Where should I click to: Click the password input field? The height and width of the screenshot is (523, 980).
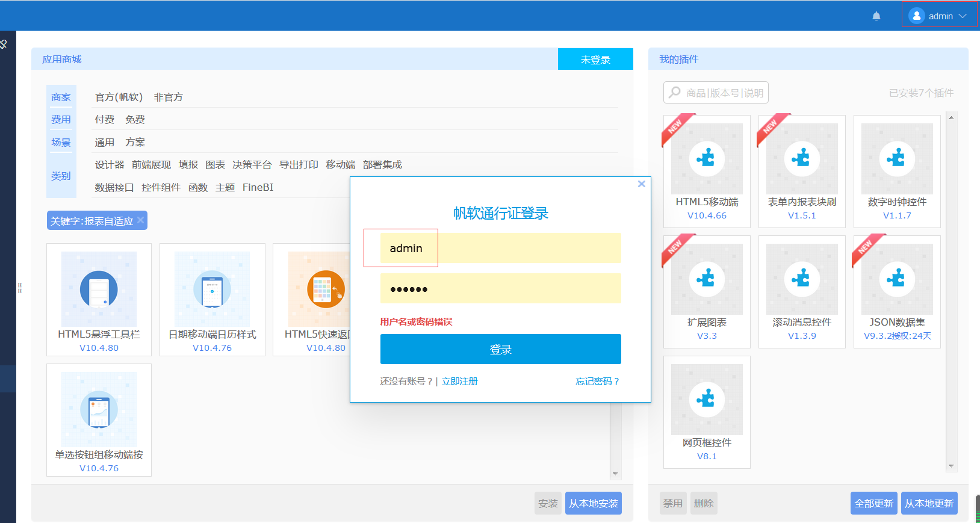pyautogui.click(x=500, y=289)
